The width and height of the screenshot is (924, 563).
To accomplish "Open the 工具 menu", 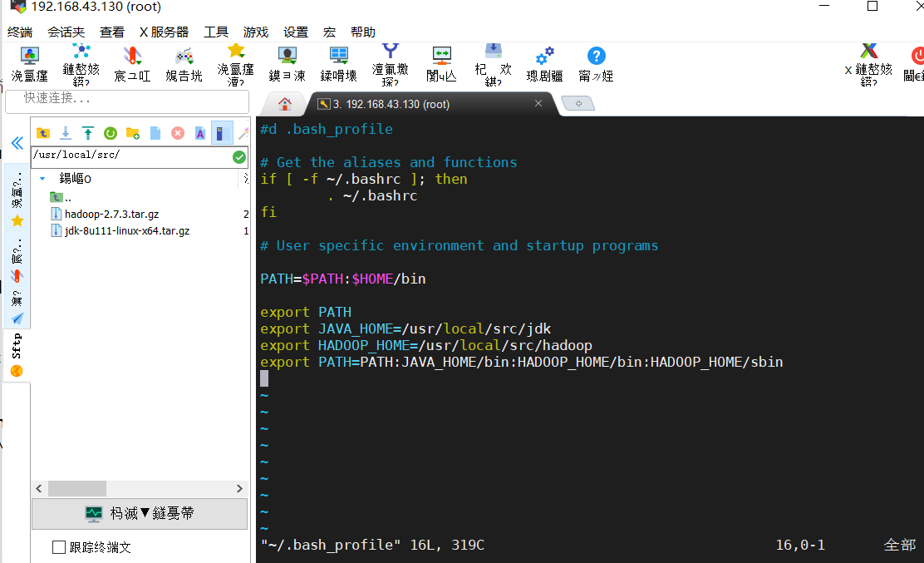I will (216, 32).
